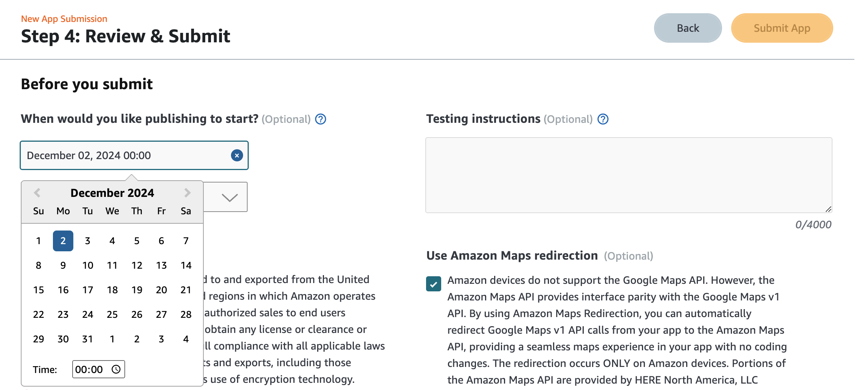
Task: Click the Back button
Action: coord(688,28)
